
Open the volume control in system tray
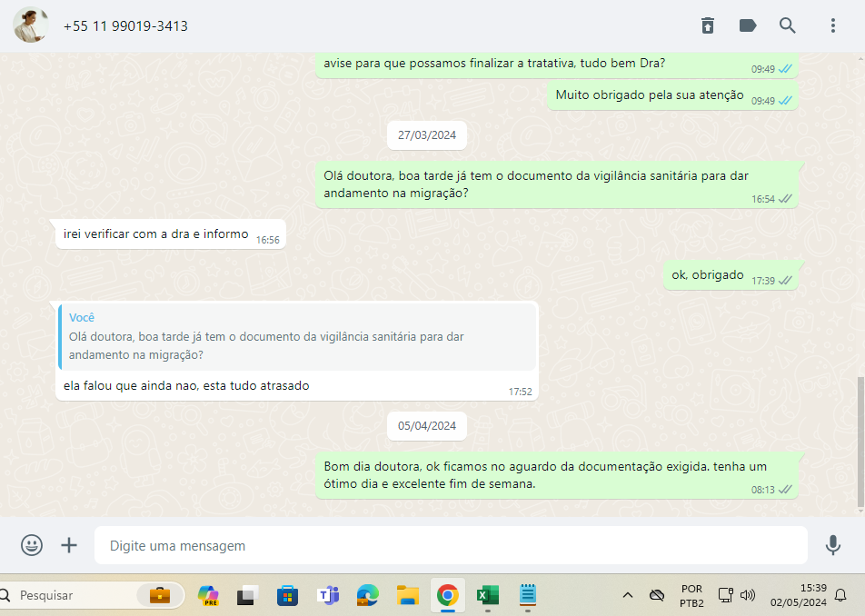click(x=748, y=596)
